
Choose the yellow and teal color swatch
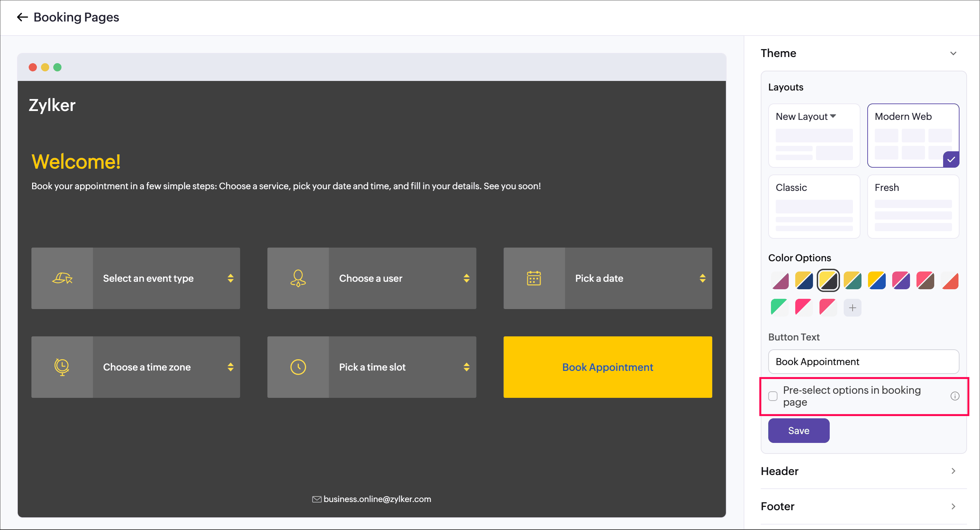coord(852,281)
